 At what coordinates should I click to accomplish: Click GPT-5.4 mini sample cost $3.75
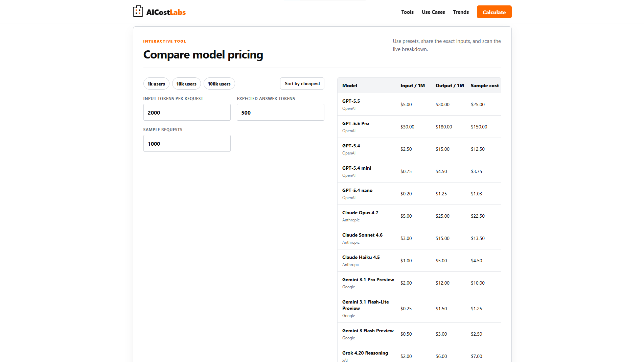476,171
